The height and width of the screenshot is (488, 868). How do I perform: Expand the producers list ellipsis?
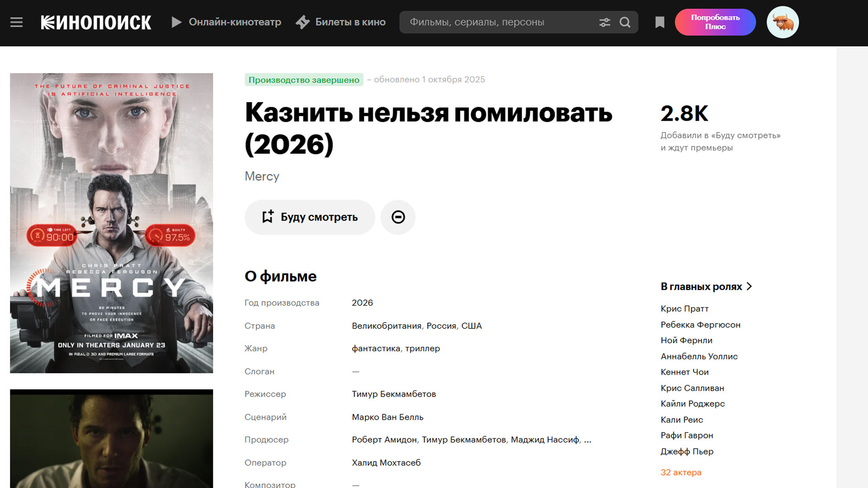coord(588,440)
